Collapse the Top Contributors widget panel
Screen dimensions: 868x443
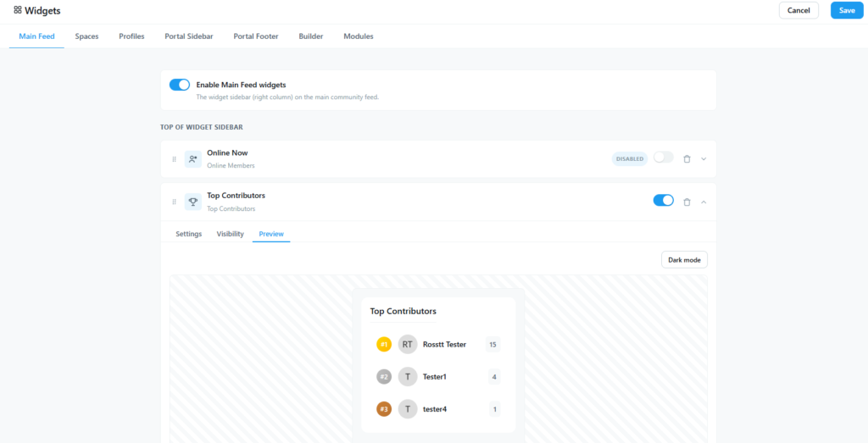[x=704, y=202]
